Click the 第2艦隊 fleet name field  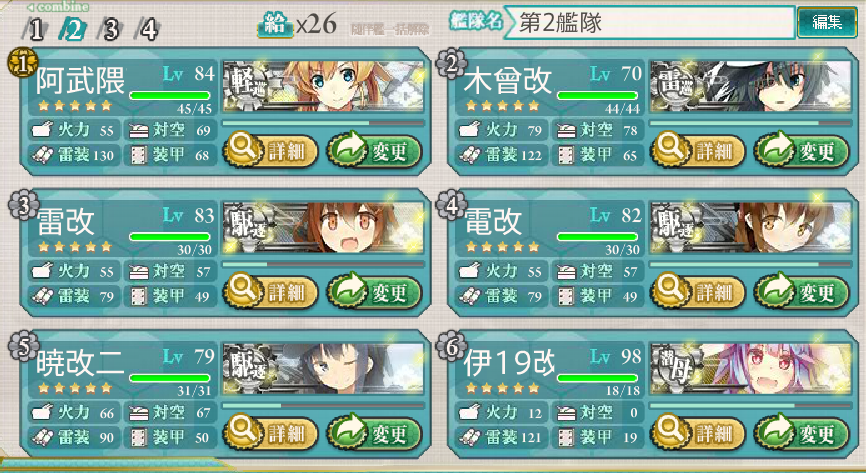point(650,23)
